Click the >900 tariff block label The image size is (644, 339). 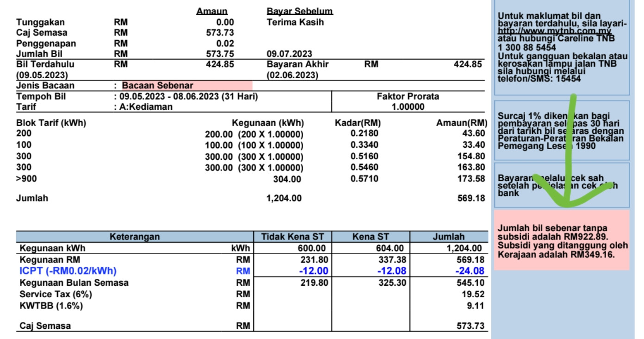pyautogui.click(x=24, y=178)
